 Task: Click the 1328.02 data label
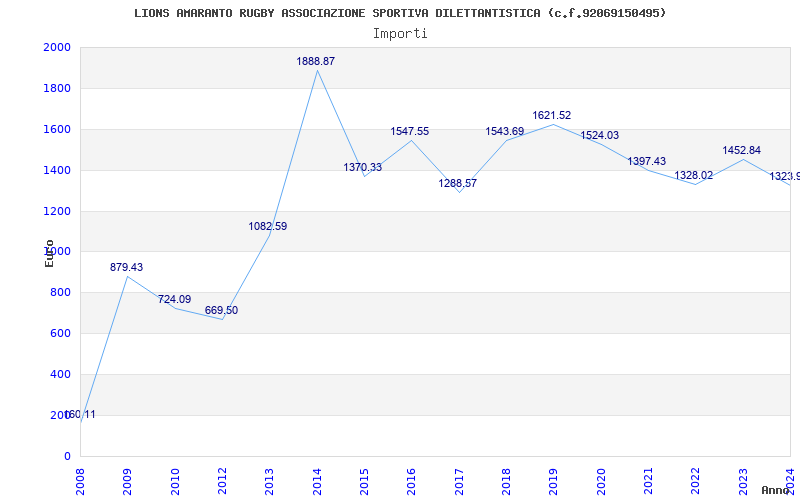click(693, 176)
